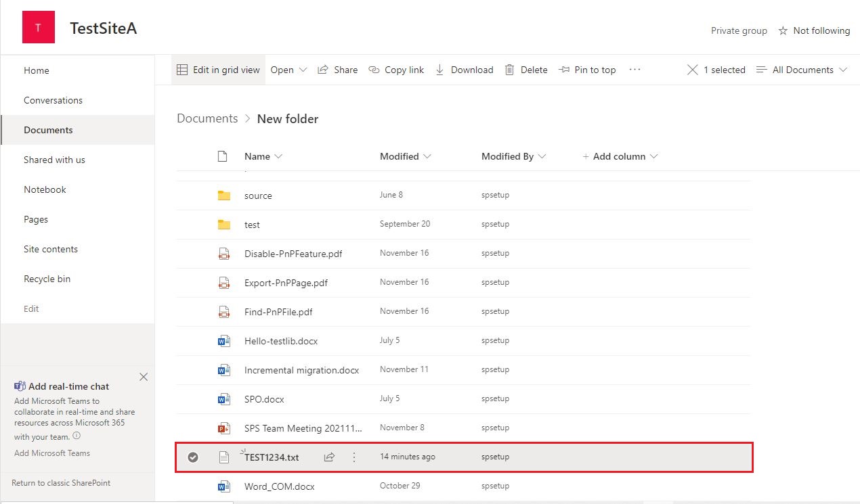Open Incremental migration.docx
The image size is (860, 504).
(x=301, y=370)
